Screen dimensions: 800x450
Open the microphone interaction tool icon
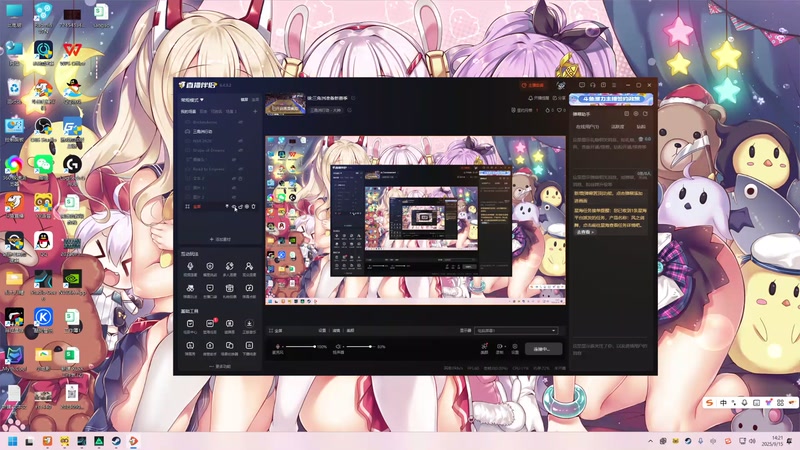[x=190, y=266]
